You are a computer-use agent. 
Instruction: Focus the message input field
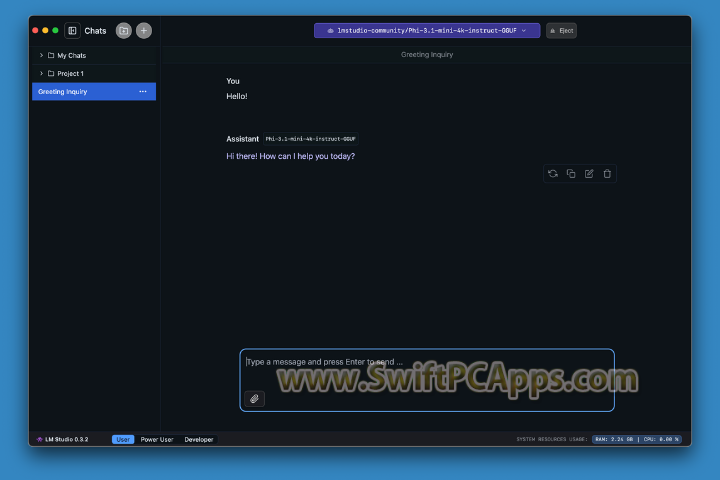[x=427, y=380]
